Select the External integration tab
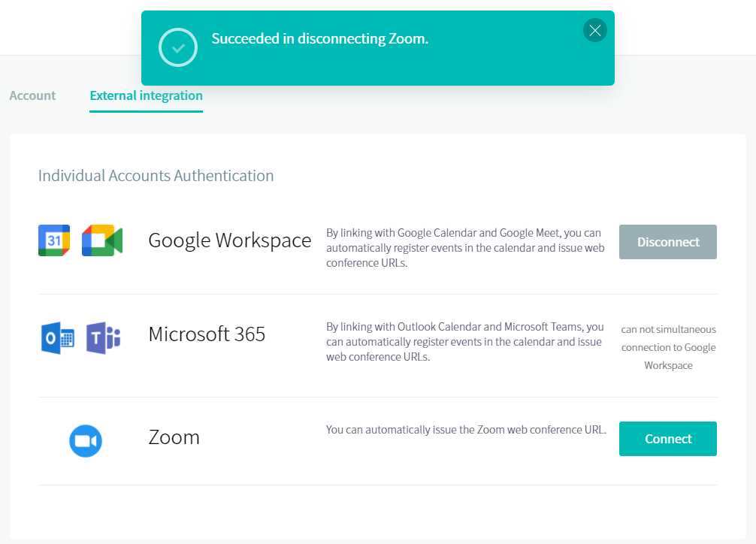 [146, 95]
